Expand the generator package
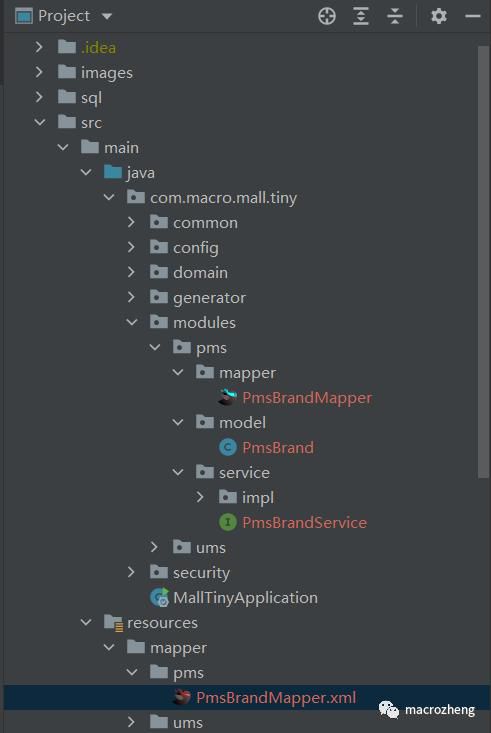Viewport: 491px width, 733px height. [131, 297]
